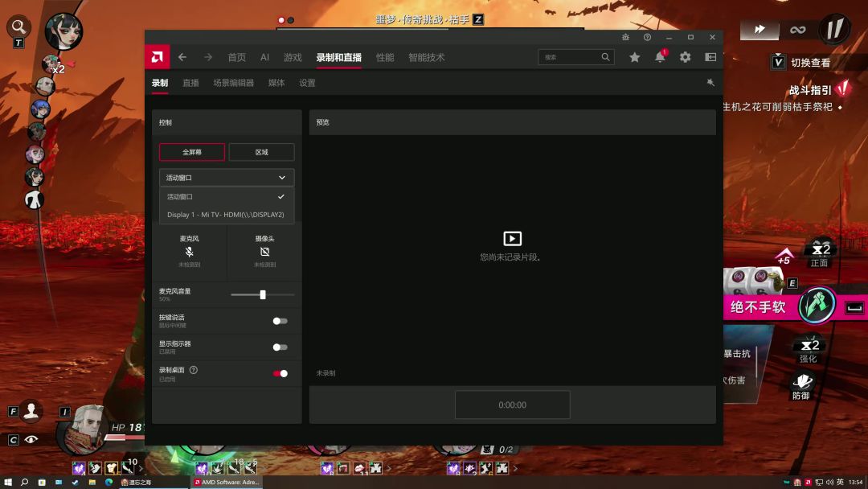Click the top-left character portrait in game
The width and height of the screenshot is (868, 489).
tap(63, 31)
